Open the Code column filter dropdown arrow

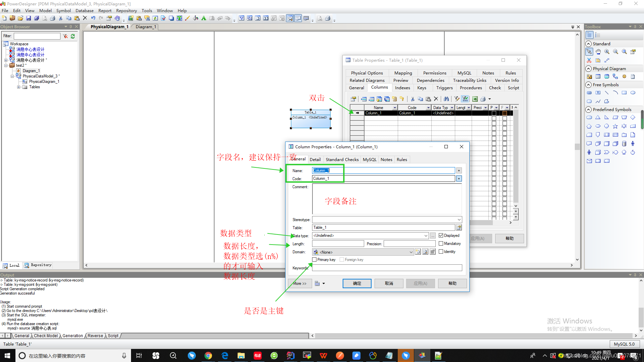tap(428, 108)
